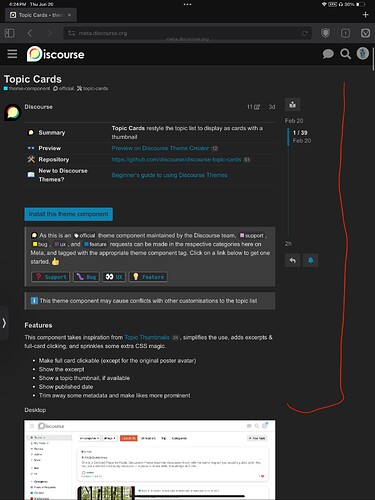Go forward in browser
This screenshot has width=375, height=500.
(49, 33)
